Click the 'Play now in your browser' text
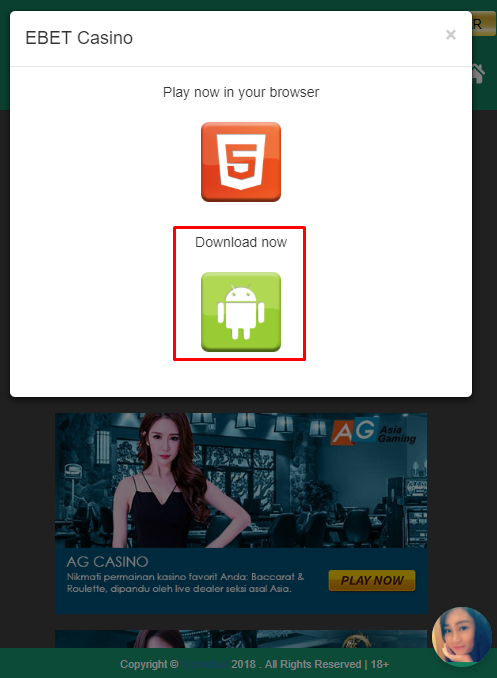497x678 pixels. (241, 92)
